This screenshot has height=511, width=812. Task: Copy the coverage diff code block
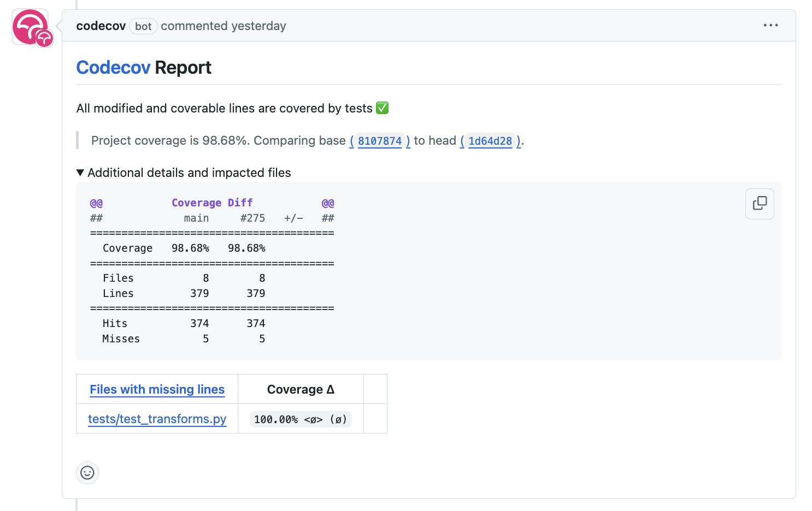[760, 204]
